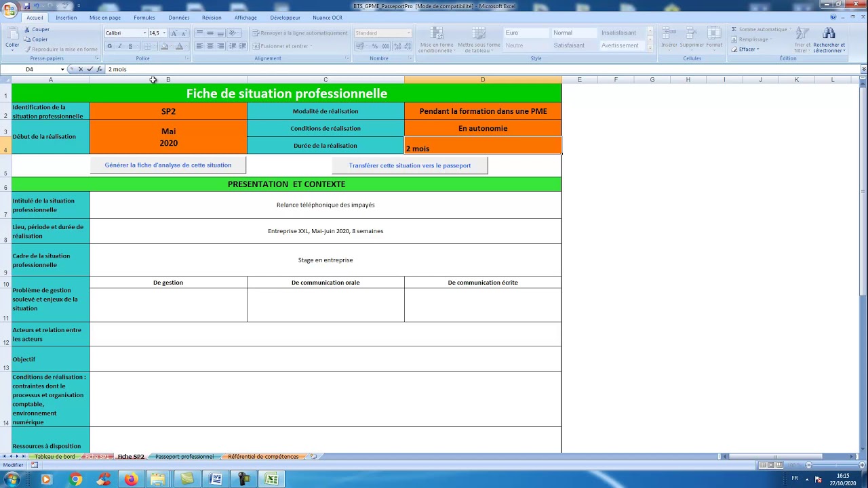This screenshot has height=488, width=868.
Task: Align text left
Action: (199, 46)
